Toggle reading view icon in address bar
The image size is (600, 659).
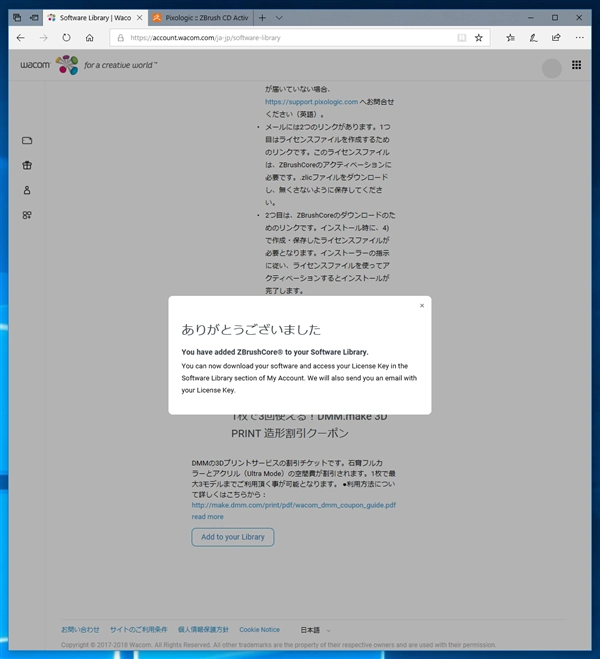(462, 38)
